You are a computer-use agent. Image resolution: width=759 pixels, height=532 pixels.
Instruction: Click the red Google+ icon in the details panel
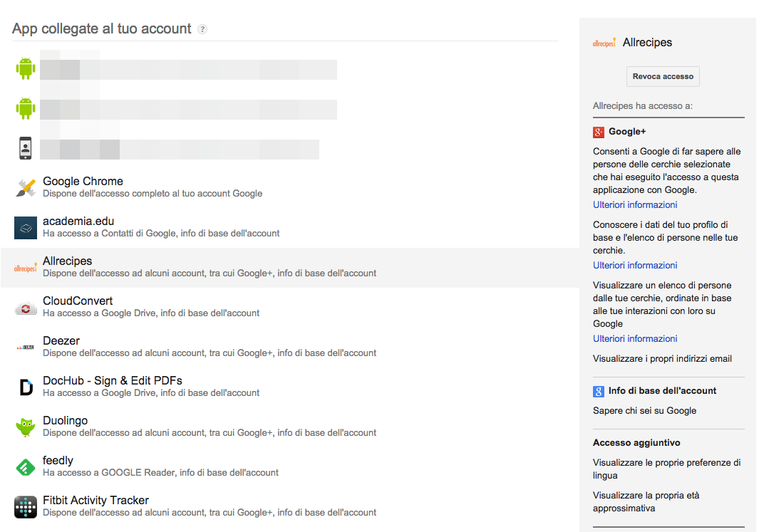599,132
